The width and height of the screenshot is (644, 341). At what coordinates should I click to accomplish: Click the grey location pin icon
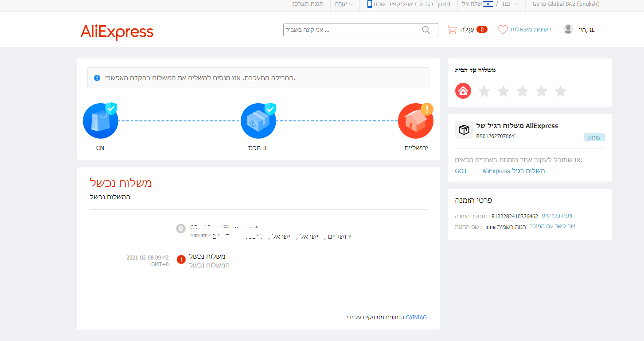[x=181, y=229]
